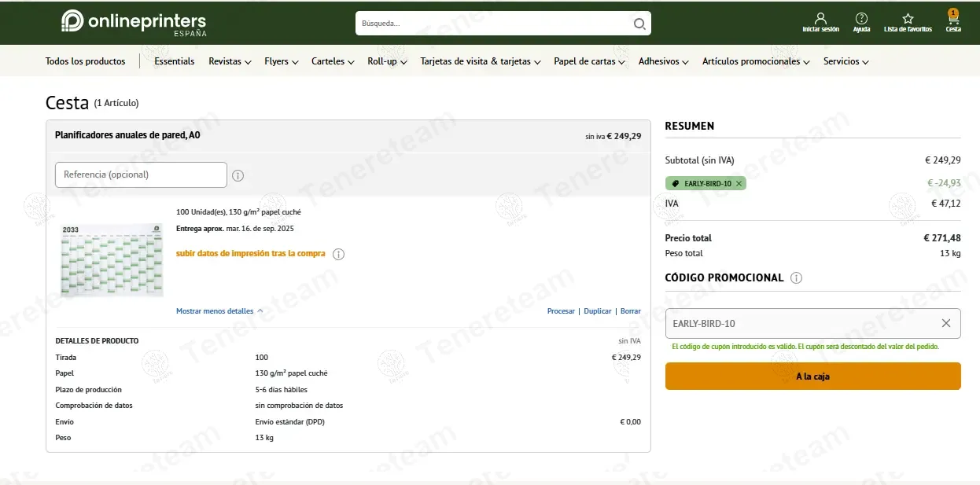This screenshot has width=980, height=485.
Task: Expand Tarjetas de visita & tarjetas dropdown
Action: click(x=481, y=61)
